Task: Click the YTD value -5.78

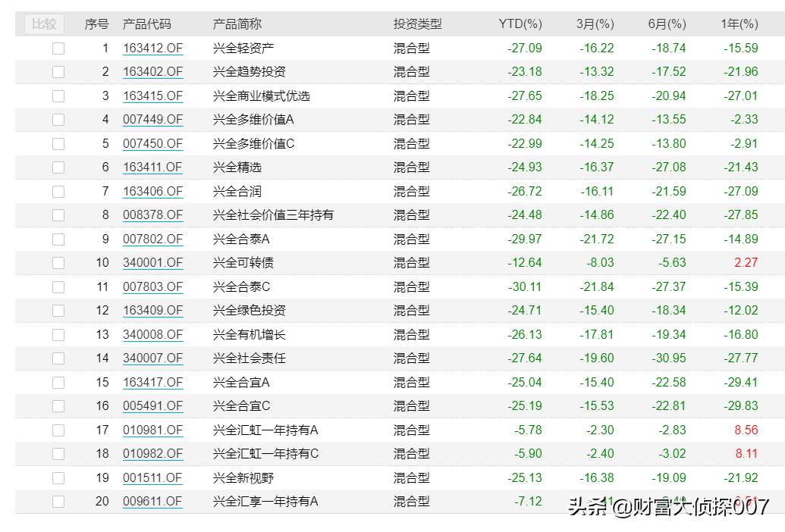Action: tap(528, 430)
